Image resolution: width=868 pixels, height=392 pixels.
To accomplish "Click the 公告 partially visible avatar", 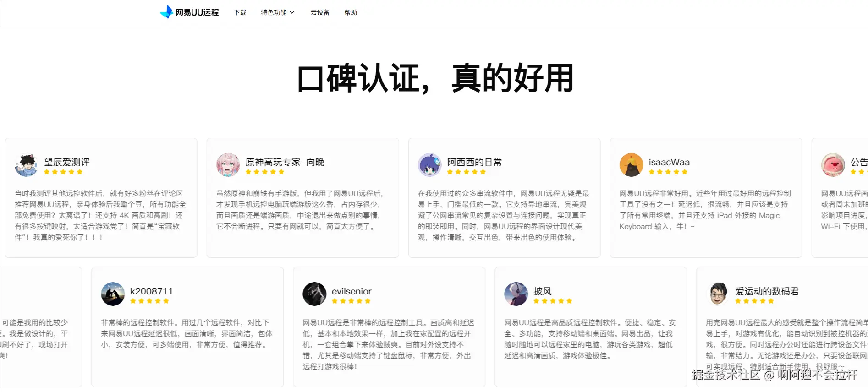I will click(833, 165).
